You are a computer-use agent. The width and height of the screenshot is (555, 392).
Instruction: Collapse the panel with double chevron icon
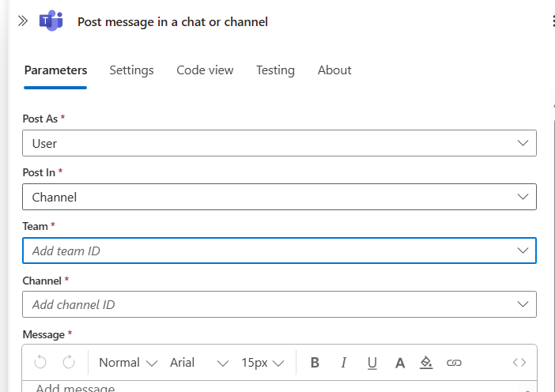tap(22, 21)
